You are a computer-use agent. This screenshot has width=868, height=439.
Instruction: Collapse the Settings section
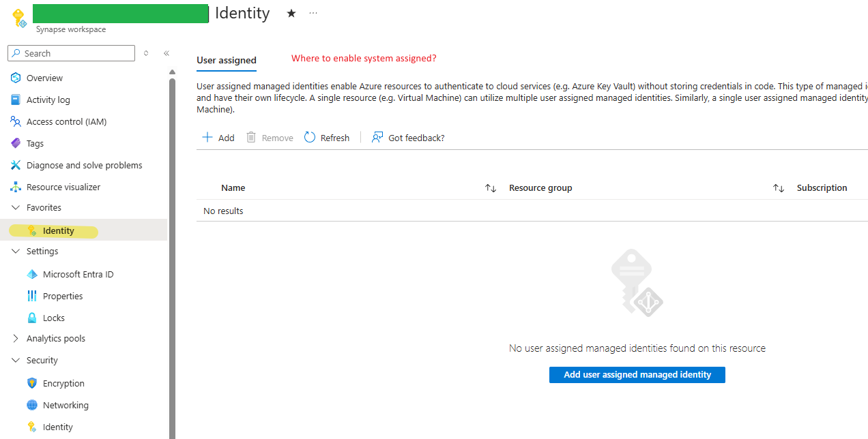(x=16, y=251)
